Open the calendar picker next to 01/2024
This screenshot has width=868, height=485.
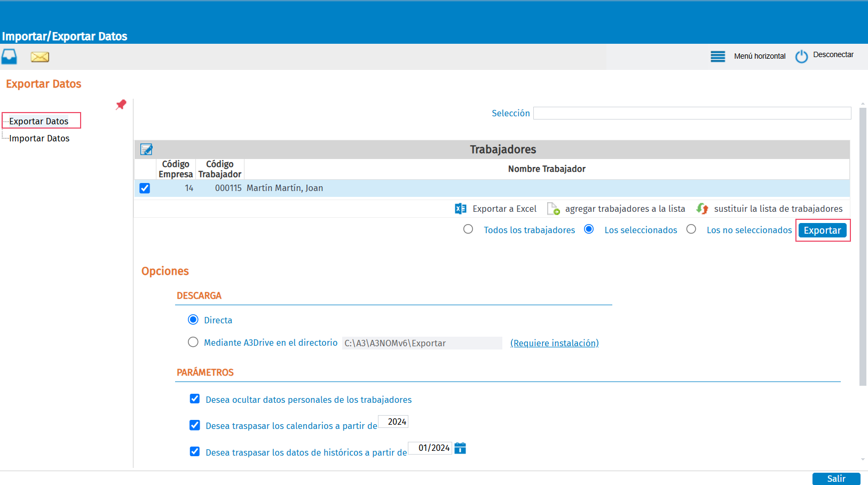click(x=460, y=448)
